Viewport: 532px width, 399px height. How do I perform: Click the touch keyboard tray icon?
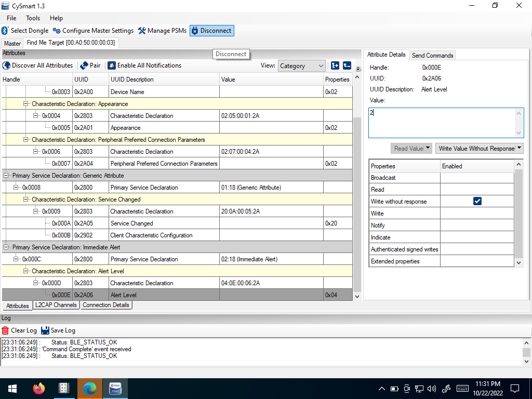click(462, 389)
